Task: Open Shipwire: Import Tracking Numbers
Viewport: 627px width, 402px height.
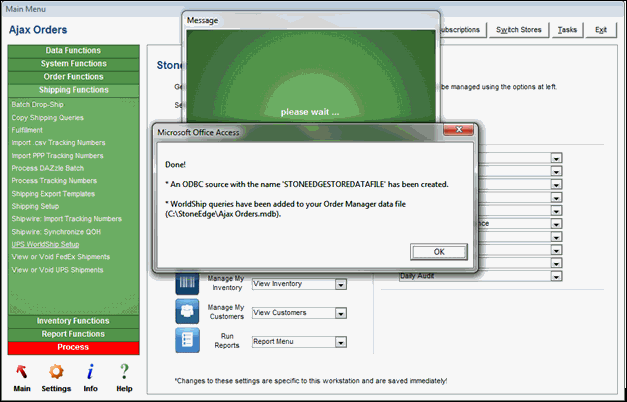Action: point(66,219)
